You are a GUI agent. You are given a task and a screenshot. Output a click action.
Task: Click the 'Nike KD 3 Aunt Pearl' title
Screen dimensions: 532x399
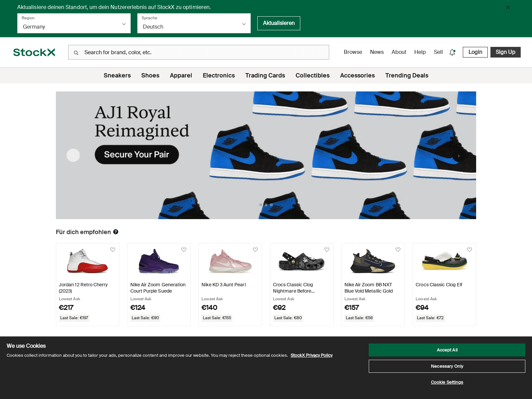[223, 285]
